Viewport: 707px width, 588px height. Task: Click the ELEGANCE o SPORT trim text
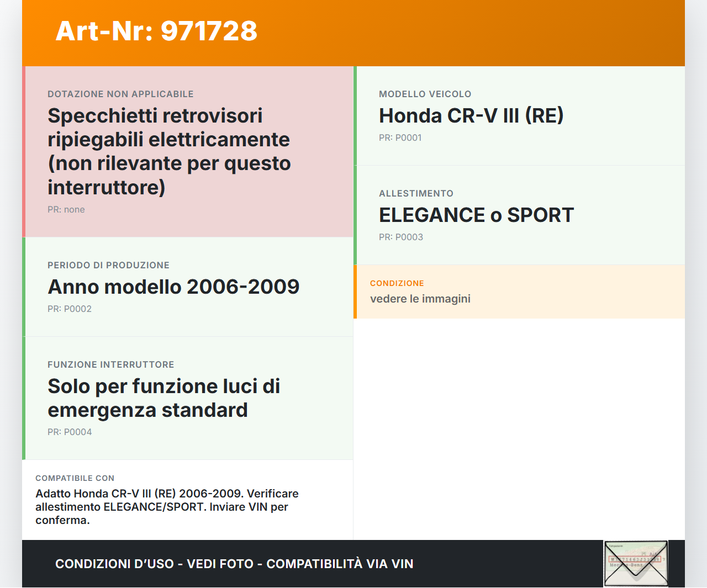(x=476, y=215)
